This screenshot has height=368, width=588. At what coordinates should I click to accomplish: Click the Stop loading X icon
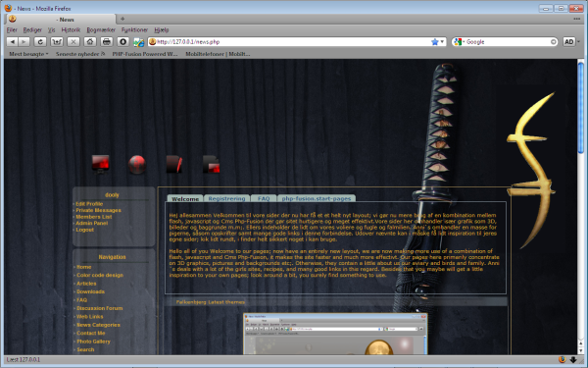pyautogui.click(x=73, y=42)
